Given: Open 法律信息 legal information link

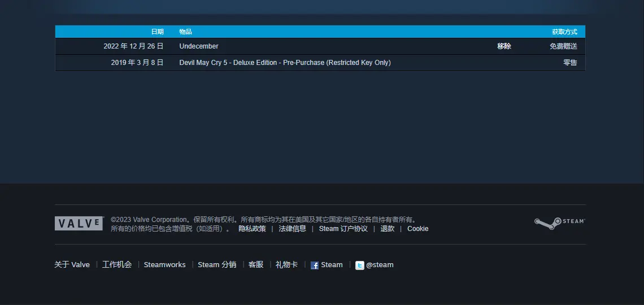Looking at the screenshot, I should coord(293,229).
